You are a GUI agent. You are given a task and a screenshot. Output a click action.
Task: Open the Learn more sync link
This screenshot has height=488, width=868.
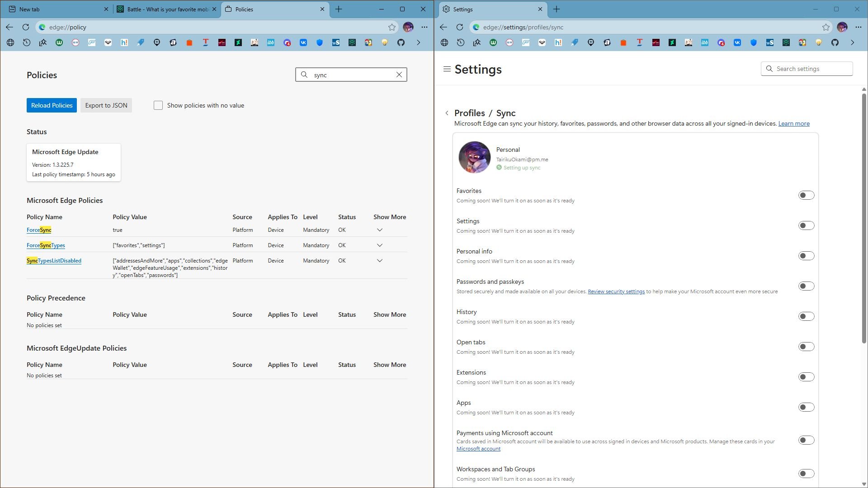[794, 123]
